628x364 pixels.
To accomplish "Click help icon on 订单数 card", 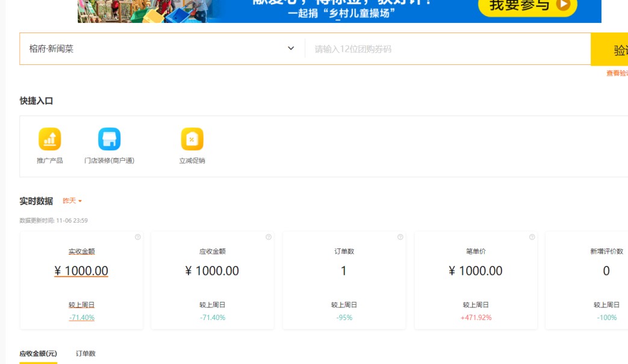I will (x=400, y=237).
